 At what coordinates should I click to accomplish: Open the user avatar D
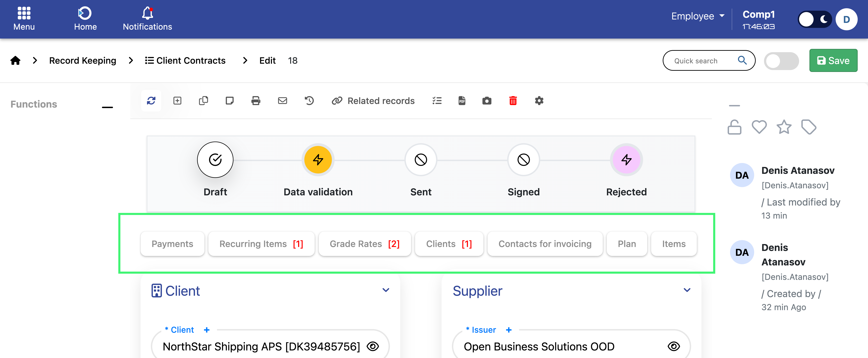tap(846, 19)
